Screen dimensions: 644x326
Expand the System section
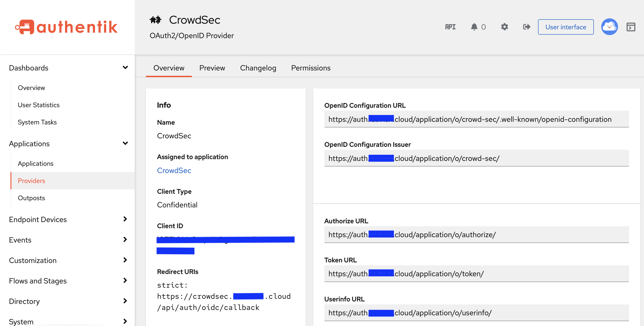[x=125, y=322]
